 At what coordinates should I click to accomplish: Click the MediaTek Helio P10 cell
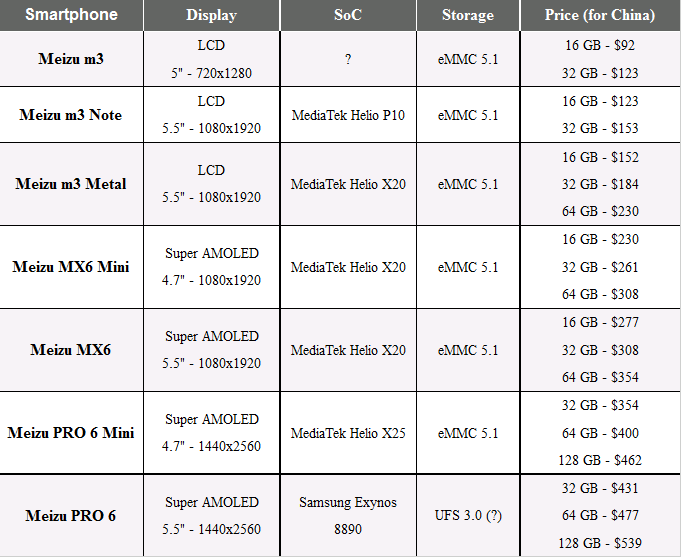pos(348,115)
